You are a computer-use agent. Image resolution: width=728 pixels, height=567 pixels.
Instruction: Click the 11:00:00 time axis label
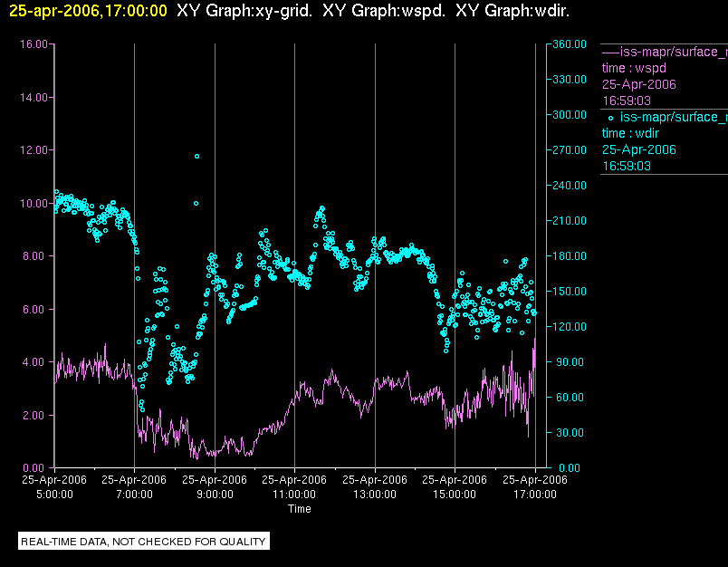click(294, 495)
